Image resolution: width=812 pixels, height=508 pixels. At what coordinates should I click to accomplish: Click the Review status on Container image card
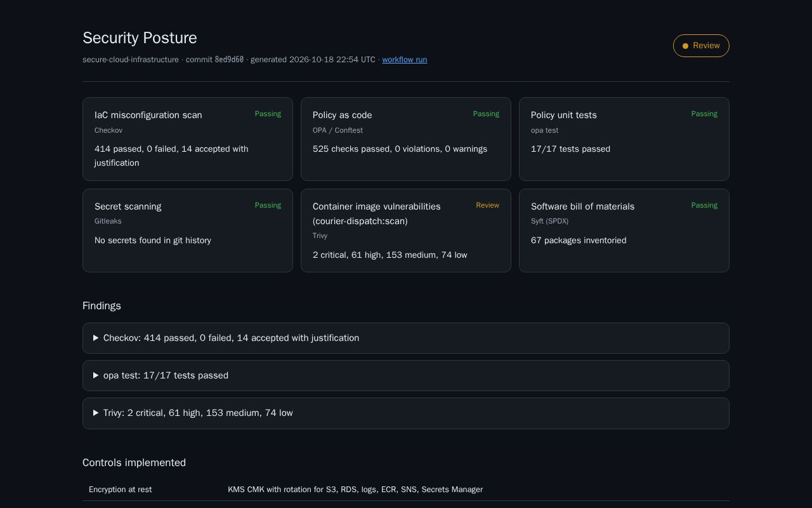tap(488, 205)
